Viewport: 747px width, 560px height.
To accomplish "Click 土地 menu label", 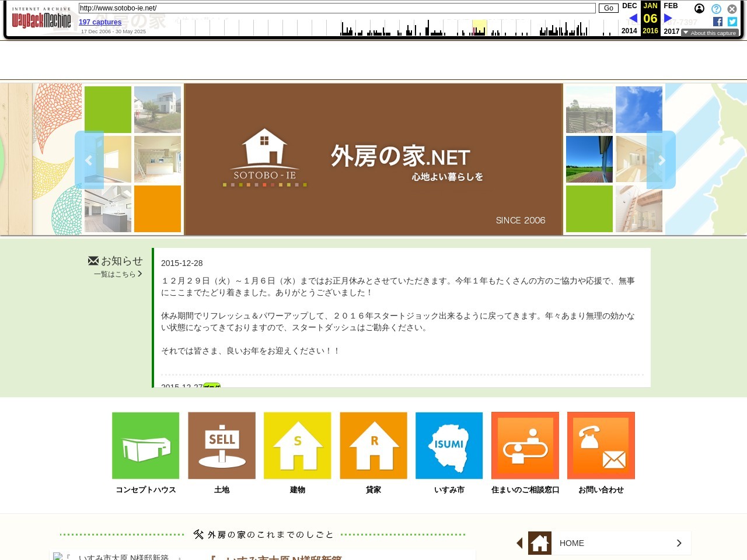I will pyautogui.click(x=222, y=490).
